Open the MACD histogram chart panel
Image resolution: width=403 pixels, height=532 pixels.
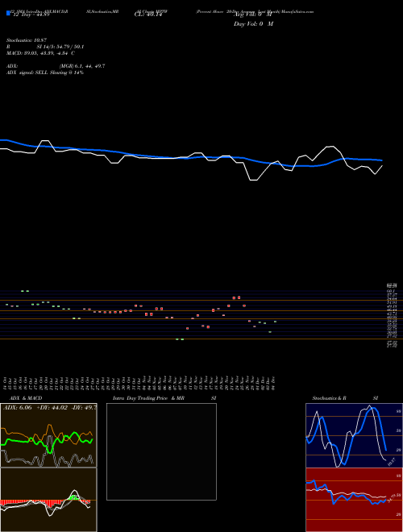click(48, 500)
